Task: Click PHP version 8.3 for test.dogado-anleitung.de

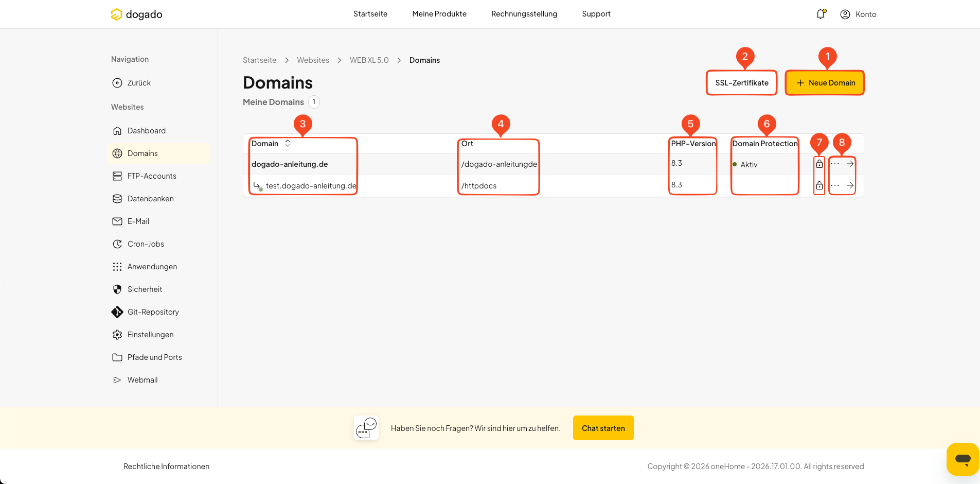Action: click(676, 185)
